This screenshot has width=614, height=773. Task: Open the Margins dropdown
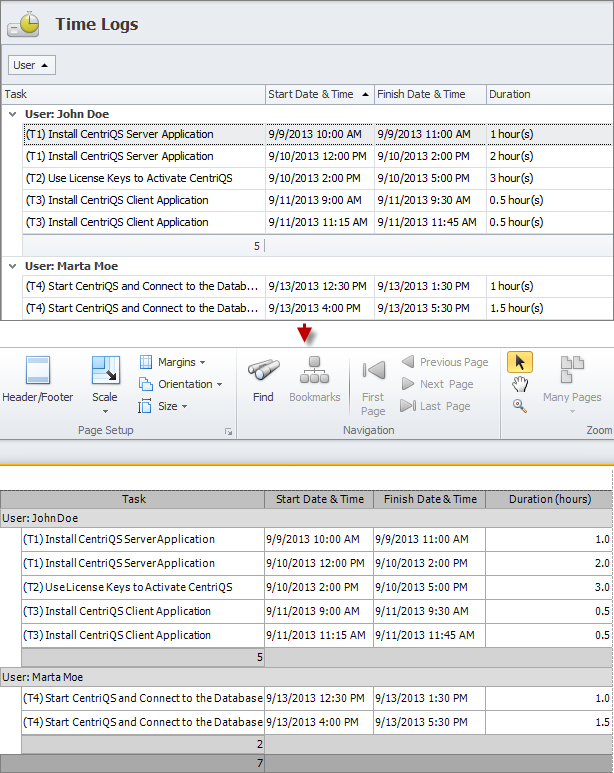(172, 362)
